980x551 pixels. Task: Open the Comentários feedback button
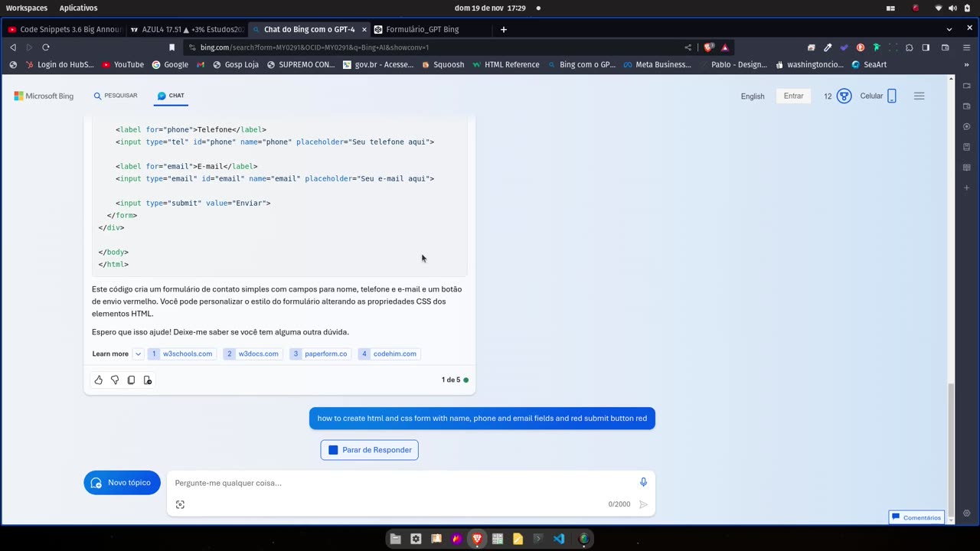tap(916, 517)
